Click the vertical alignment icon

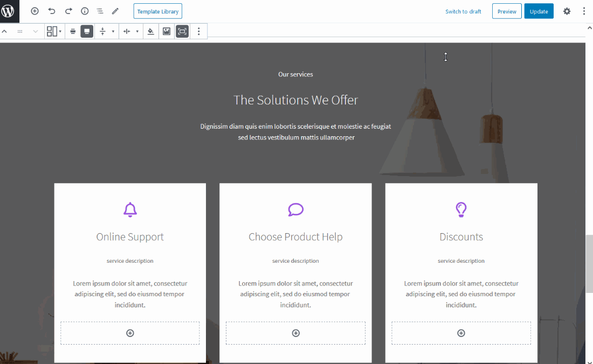[x=102, y=31]
